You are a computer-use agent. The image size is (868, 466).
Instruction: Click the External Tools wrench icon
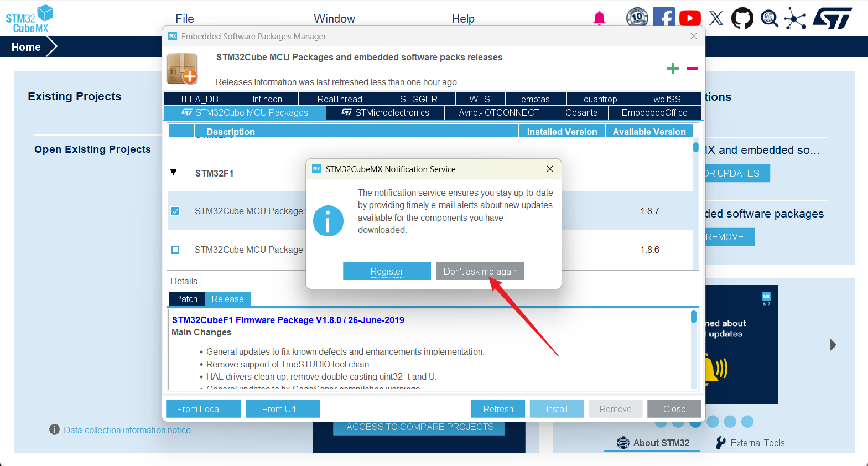[720, 443]
